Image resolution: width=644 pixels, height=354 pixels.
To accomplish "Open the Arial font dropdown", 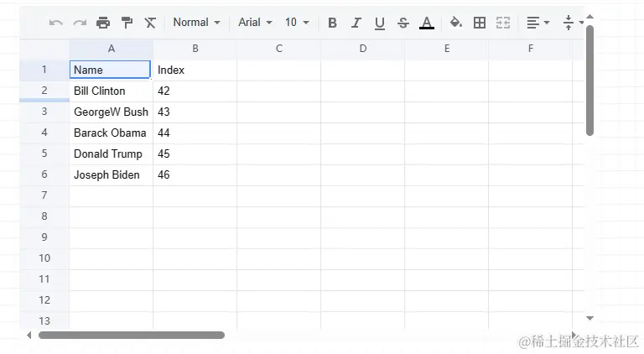I will (x=255, y=22).
